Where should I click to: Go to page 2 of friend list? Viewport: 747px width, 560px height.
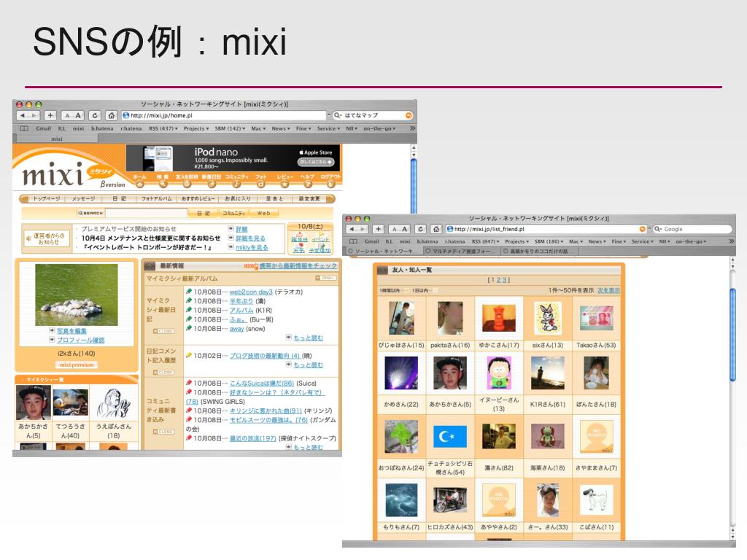(498, 280)
